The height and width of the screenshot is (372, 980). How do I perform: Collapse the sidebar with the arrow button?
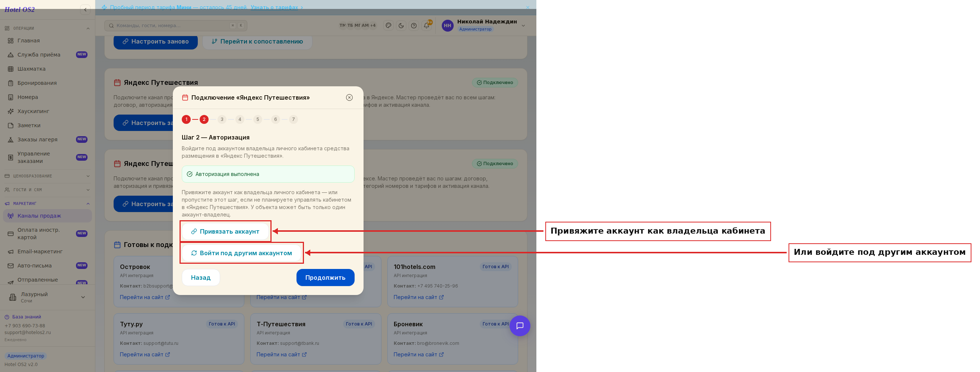[85, 10]
